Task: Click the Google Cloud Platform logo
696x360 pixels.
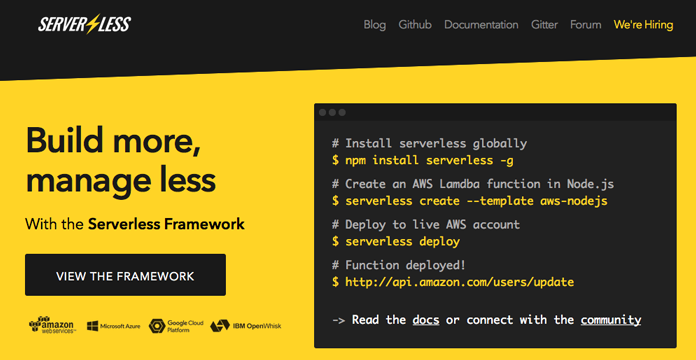Action: (x=176, y=326)
